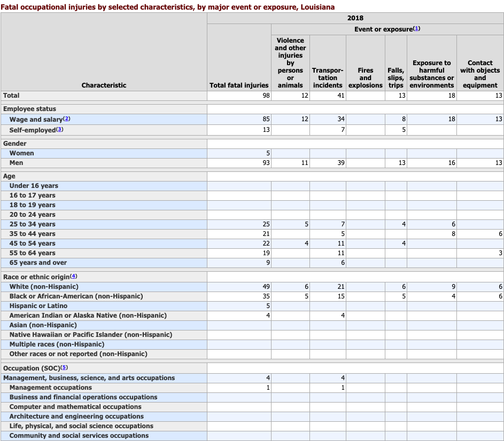The height and width of the screenshot is (441, 504).
Task: Select the Hispanic or Latino row label
Action: click(x=38, y=306)
